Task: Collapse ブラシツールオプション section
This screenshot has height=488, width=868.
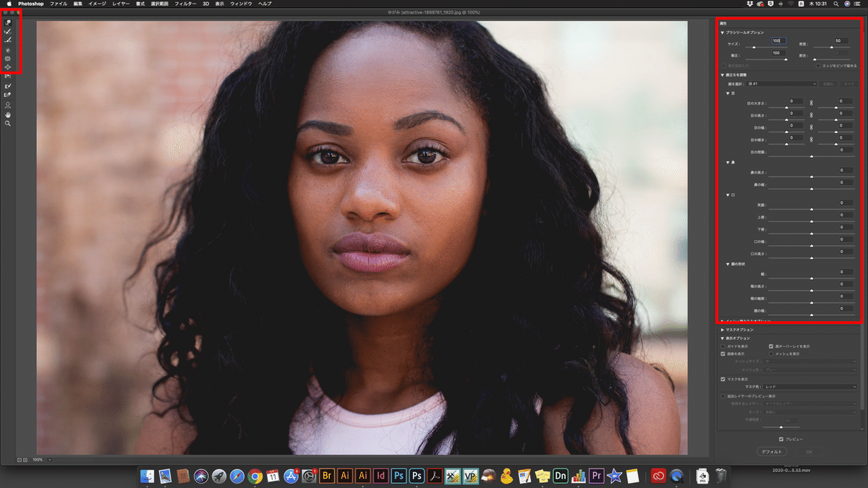Action: 722,33
